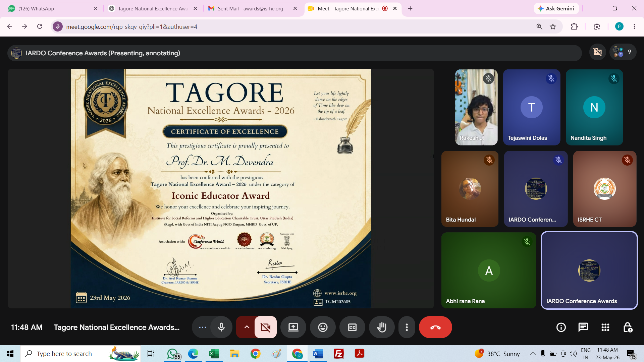Click the Google Lens screenshot icon in toolbar
Image resolution: width=644 pixels, height=362 pixels.
coord(597,26)
